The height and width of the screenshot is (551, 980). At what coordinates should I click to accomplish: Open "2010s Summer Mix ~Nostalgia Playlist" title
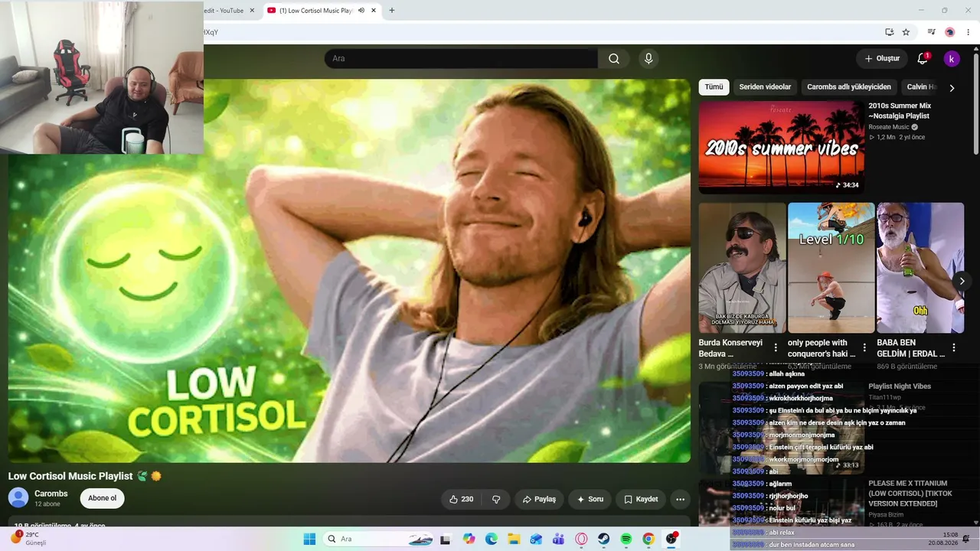[900, 111]
